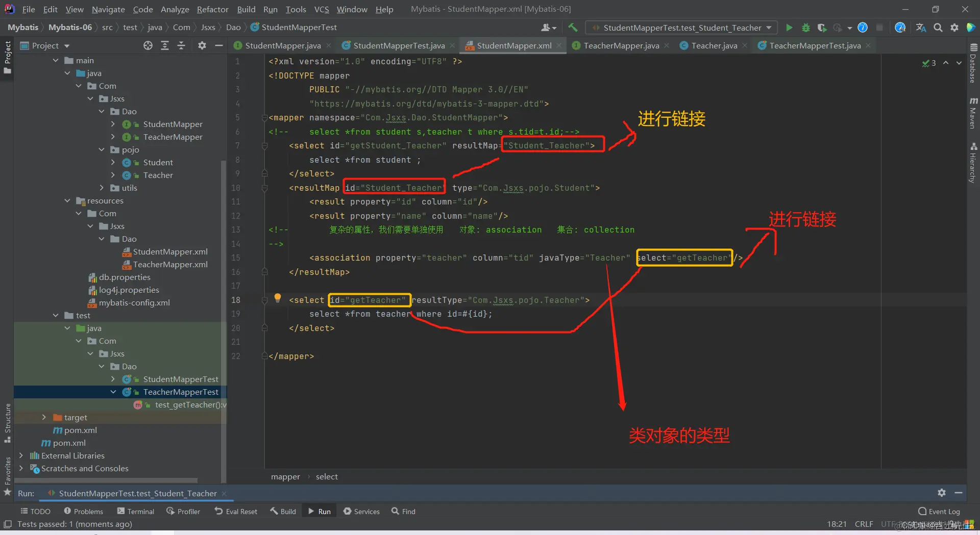The width and height of the screenshot is (980, 535).
Task: Open user account icon dropdown
Action: (549, 28)
